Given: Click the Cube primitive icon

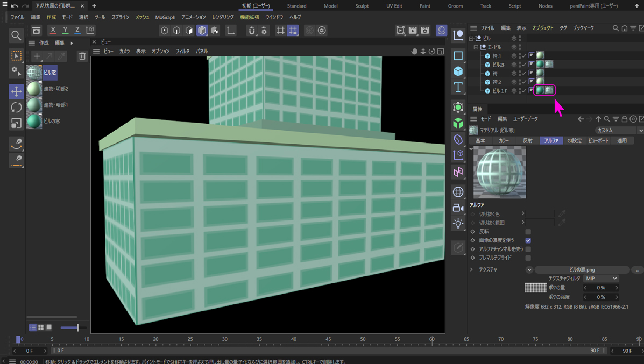Looking at the screenshot, I should coord(458,72).
